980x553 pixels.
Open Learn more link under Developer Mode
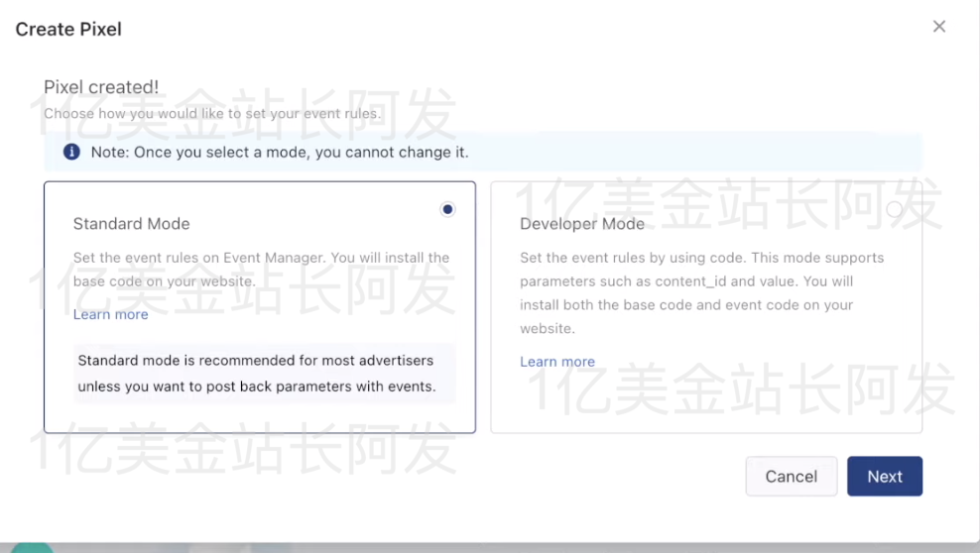tap(557, 362)
